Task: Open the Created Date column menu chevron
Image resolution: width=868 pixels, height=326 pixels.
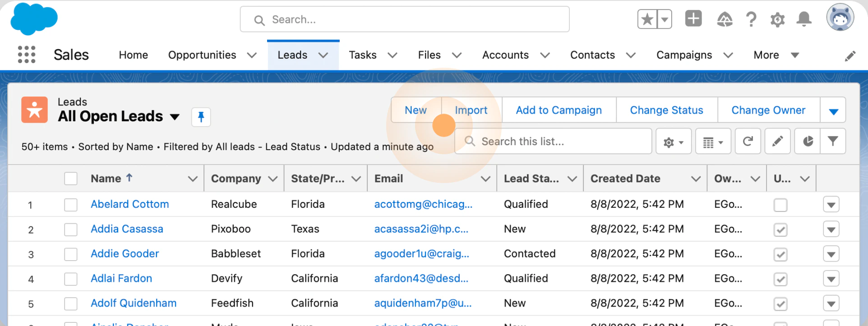Action: 696,179
